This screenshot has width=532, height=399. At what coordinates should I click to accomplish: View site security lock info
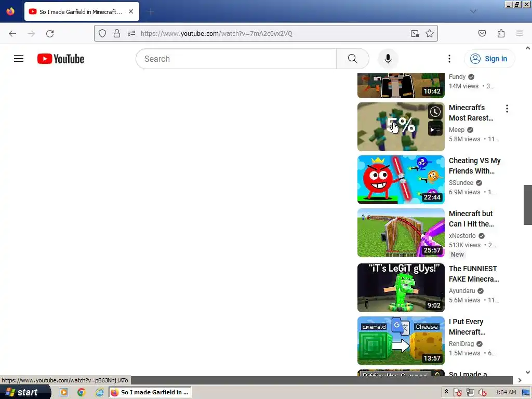coord(117,33)
